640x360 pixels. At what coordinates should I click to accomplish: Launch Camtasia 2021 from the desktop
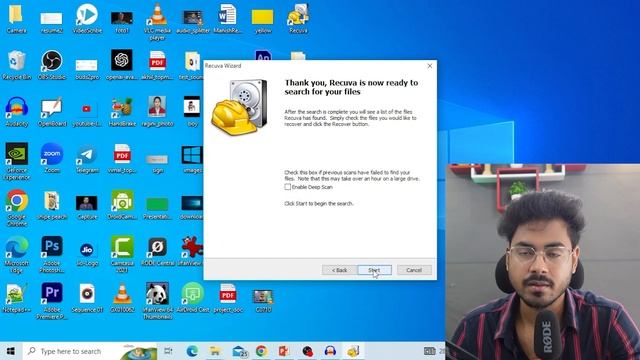tap(122, 254)
